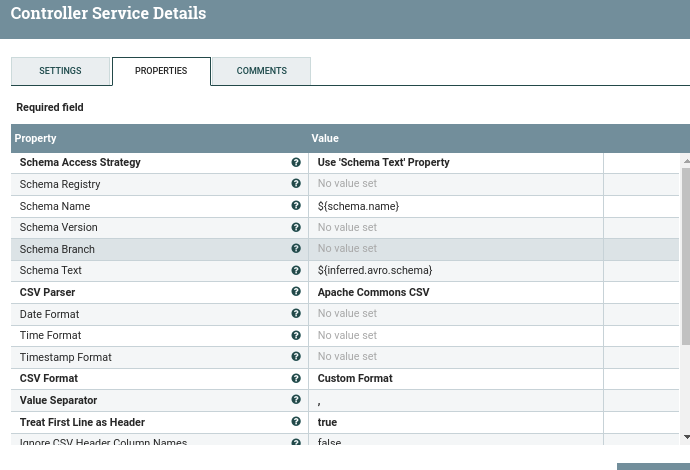
Task: Click help icon for Schema Access Strategy
Action: click(x=296, y=162)
